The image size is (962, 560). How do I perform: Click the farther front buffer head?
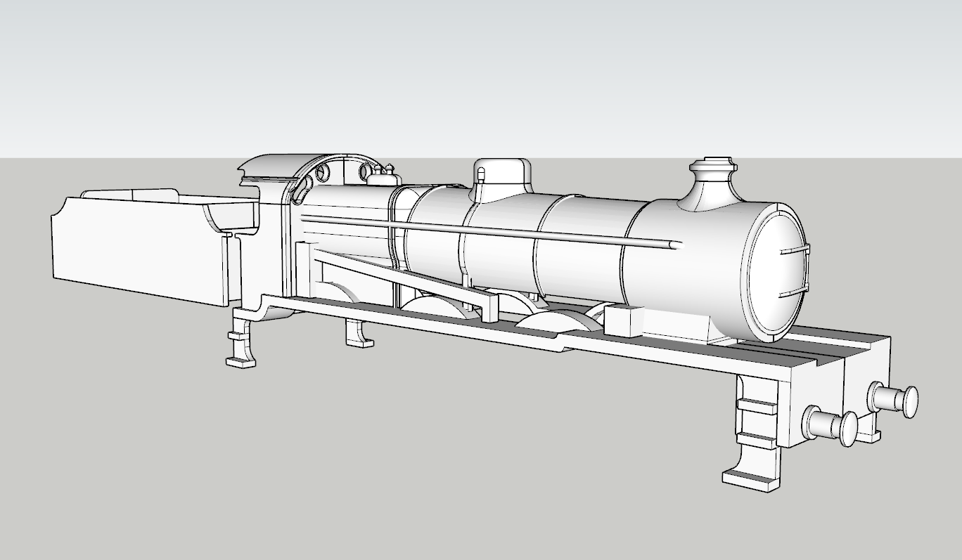tap(910, 402)
